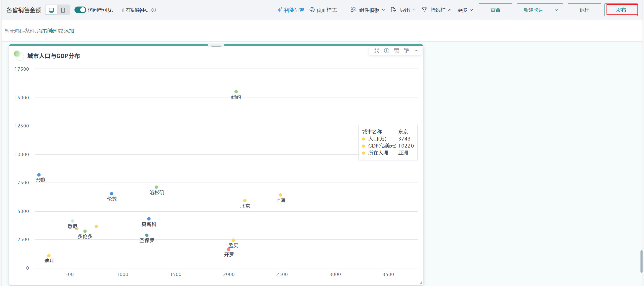Open the arrow dropdown next to 新建卡片
Image resolution: width=644 pixels, height=286 pixels.
(x=556, y=10)
